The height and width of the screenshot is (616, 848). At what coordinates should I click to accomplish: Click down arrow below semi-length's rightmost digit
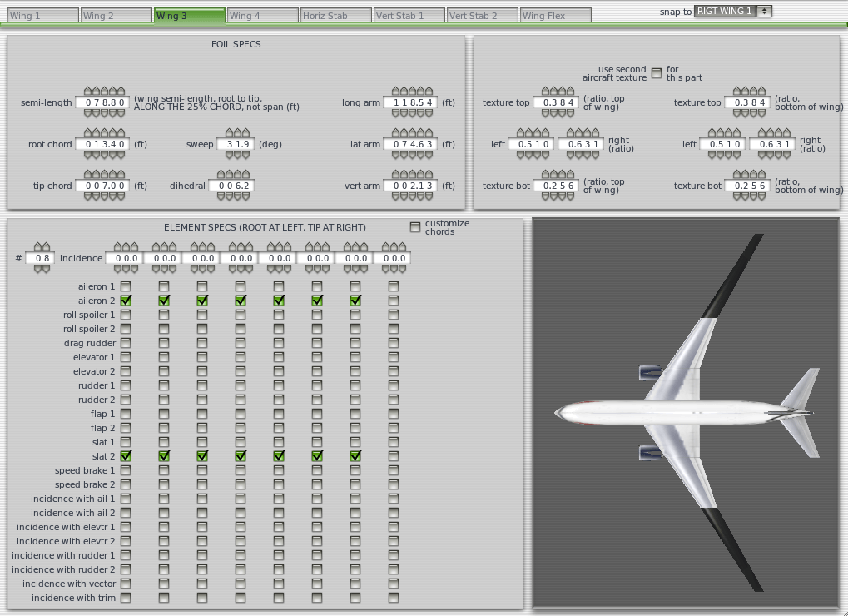pos(121,113)
